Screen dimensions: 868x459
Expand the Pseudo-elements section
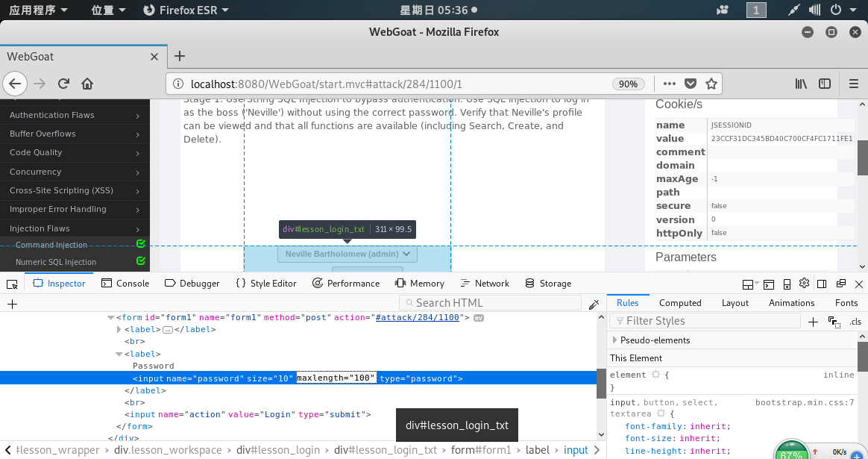pos(614,340)
